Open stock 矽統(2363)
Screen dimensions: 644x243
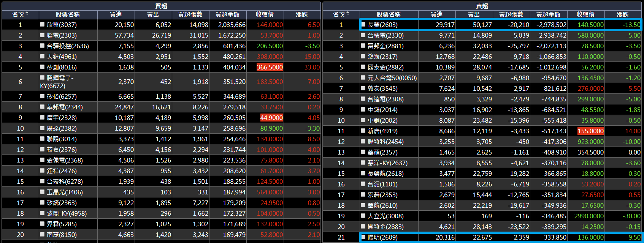tap(62, 203)
